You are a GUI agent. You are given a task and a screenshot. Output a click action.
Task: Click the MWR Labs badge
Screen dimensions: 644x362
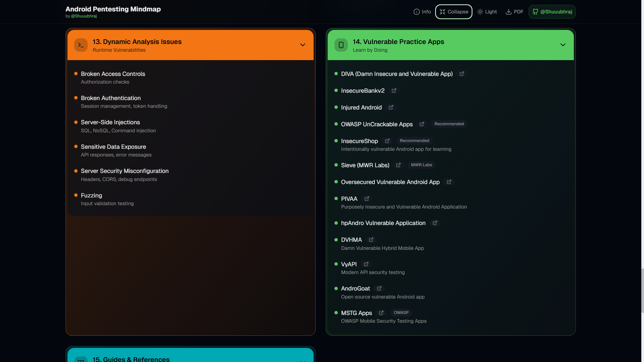click(x=421, y=165)
